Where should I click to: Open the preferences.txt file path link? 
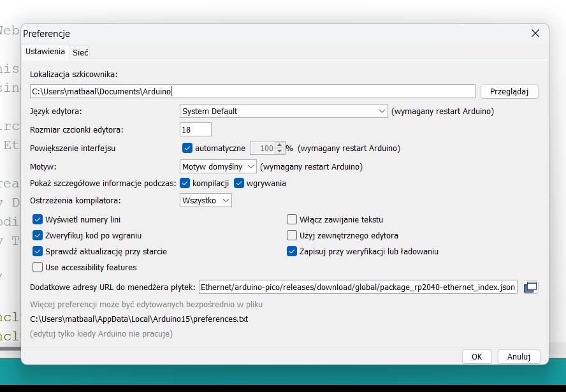point(139,319)
